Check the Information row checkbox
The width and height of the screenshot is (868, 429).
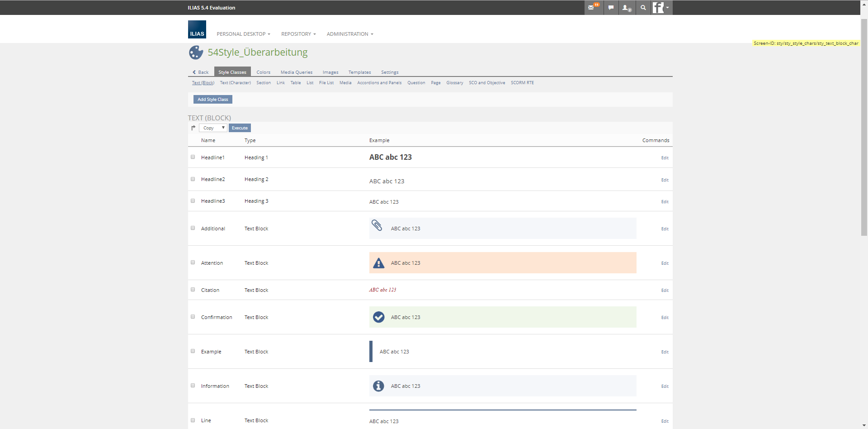click(193, 386)
